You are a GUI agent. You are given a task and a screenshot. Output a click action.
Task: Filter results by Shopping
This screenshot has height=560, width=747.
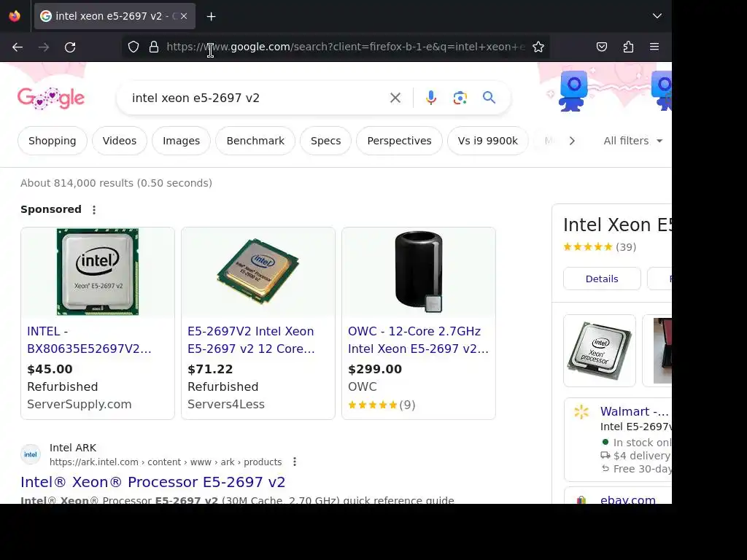click(53, 141)
